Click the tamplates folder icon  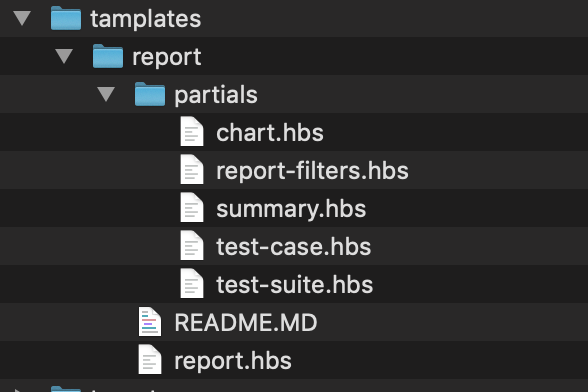(x=66, y=18)
